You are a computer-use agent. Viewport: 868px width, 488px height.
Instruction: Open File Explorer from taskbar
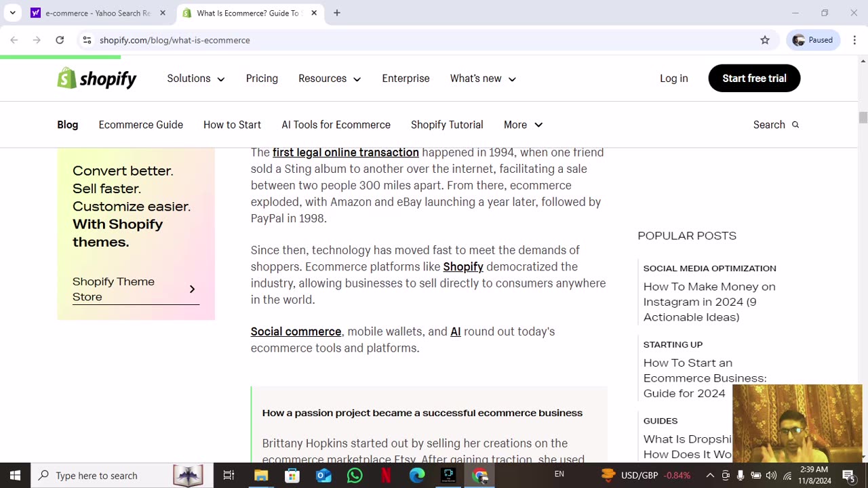pyautogui.click(x=261, y=475)
